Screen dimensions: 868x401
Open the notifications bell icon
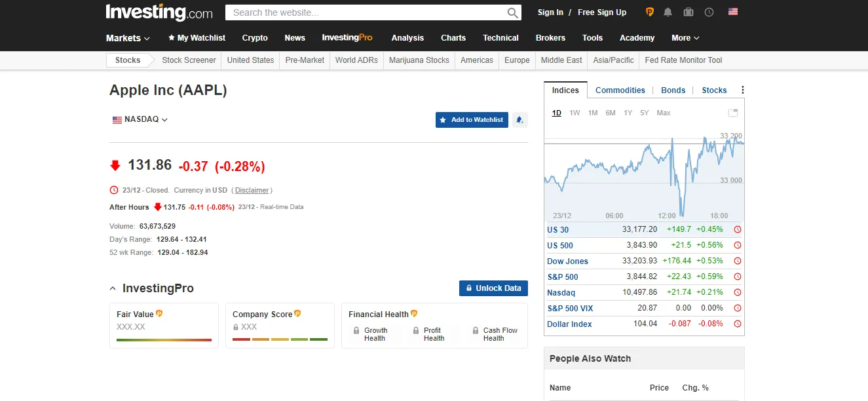pyautogui.click(x=668, y=12)
